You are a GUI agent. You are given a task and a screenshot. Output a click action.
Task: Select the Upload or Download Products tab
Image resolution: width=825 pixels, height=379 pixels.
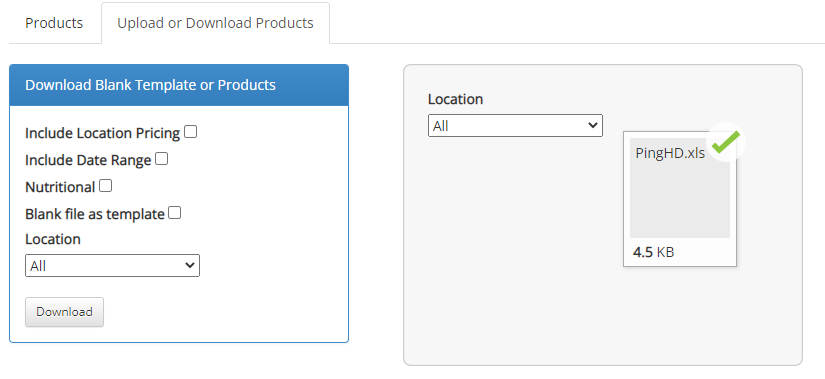click(215, 23)
